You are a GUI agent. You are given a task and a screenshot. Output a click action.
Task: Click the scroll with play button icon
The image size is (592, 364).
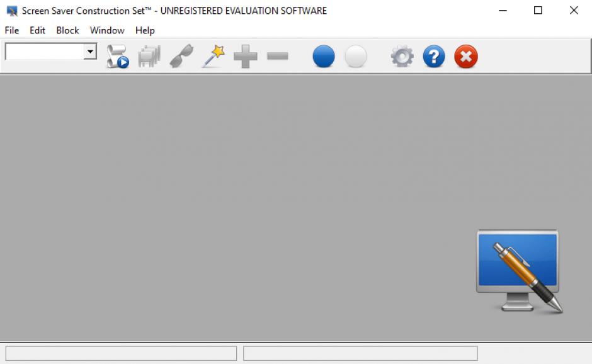(x=117, y=56)
